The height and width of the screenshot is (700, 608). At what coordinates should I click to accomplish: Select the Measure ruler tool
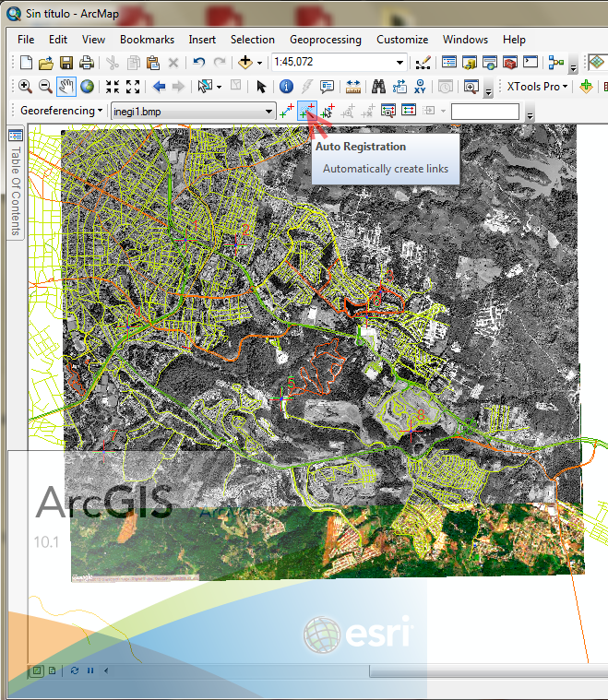[x=353, y=87]
